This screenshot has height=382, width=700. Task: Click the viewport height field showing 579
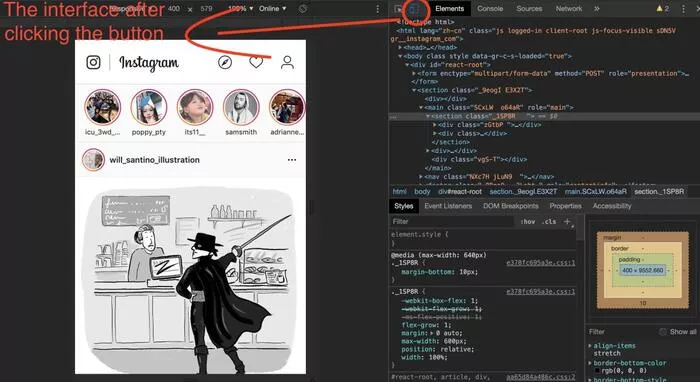pos(206,8)
